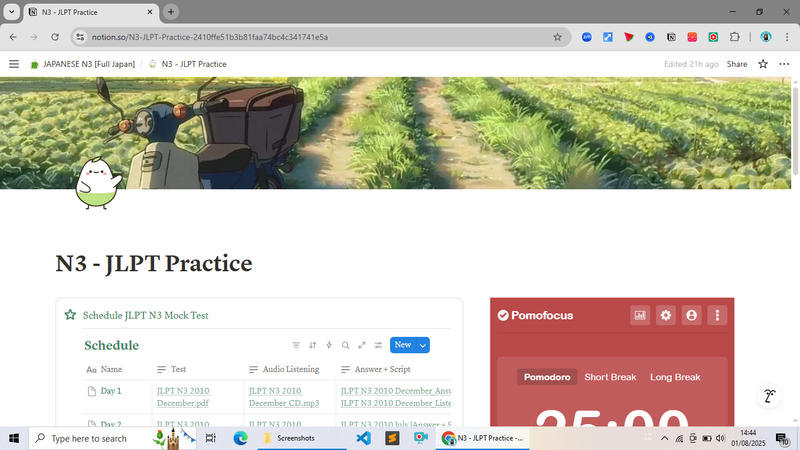Bookmark this tab using the address bar star
This screenshot has width=800, height=450.
557,37
